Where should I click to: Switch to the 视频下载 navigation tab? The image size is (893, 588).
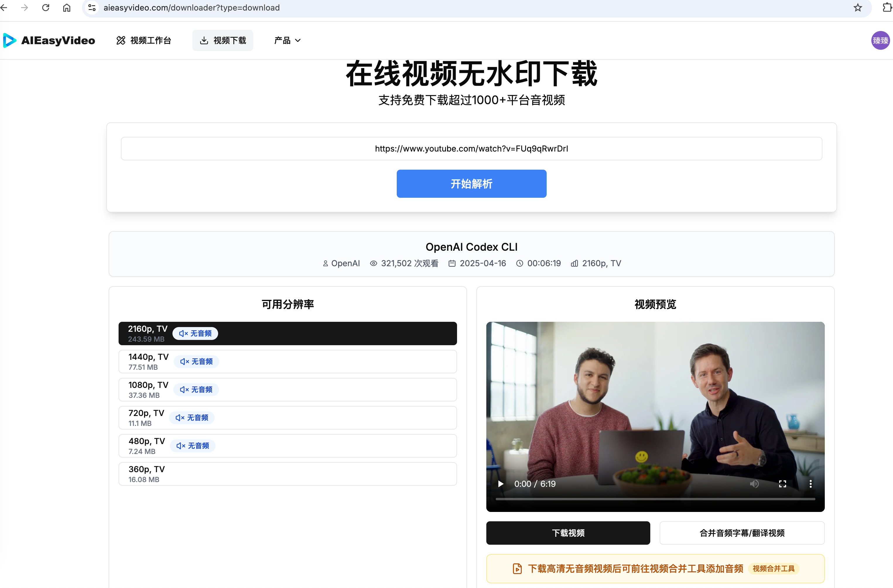223,40
